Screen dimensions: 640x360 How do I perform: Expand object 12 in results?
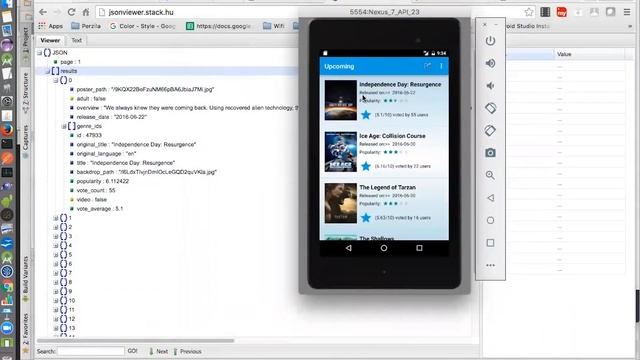56,319
